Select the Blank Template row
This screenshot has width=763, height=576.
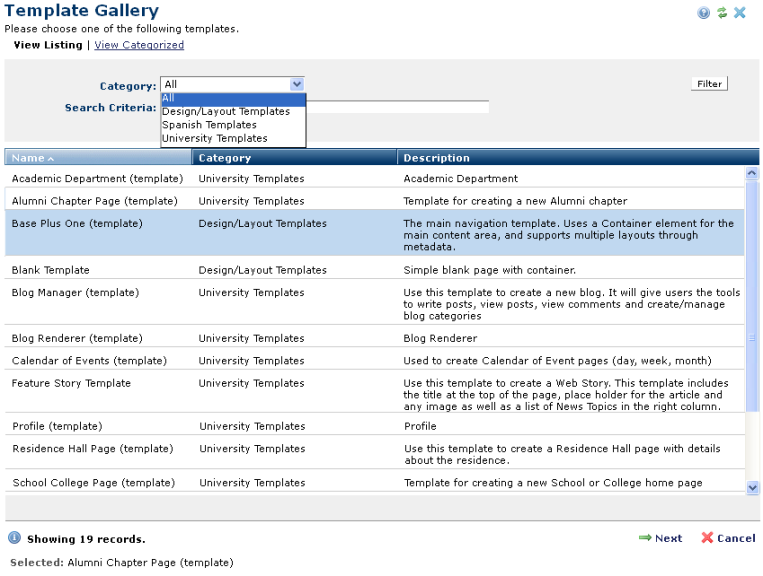tap(50, 270)
